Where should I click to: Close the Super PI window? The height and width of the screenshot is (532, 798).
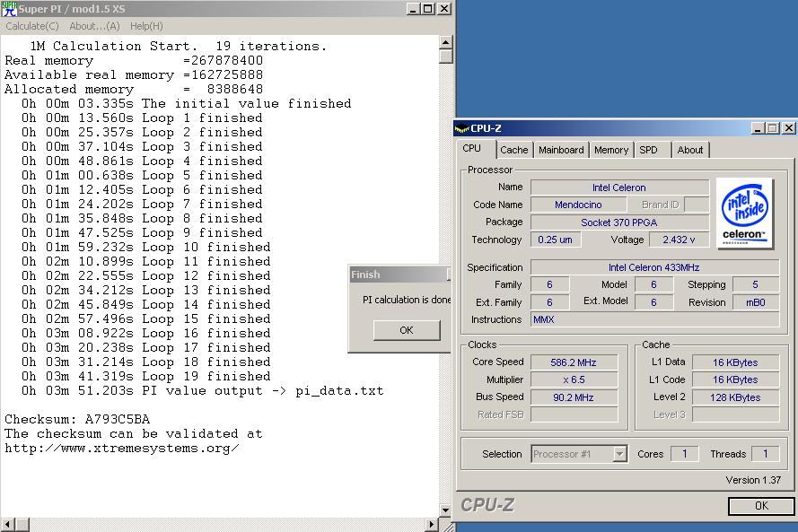tap(443, 9)
